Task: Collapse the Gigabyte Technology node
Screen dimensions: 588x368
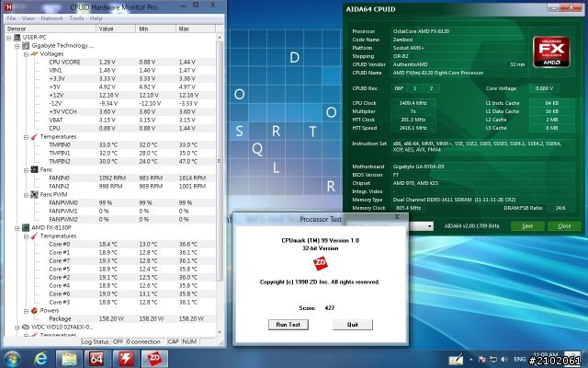Action: tap(17, 46)
